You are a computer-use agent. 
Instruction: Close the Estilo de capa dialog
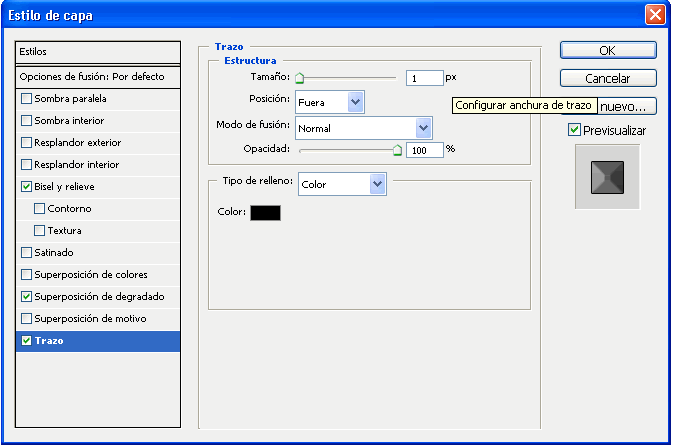pyautogui.click(x=656, y=15)
